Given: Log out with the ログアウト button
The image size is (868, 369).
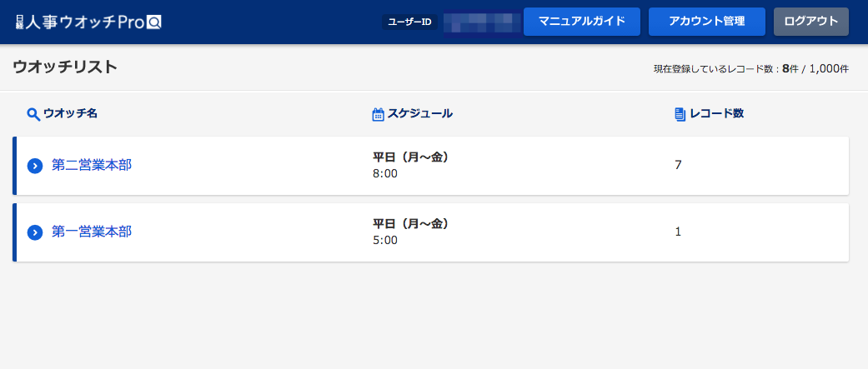Looking at the screenshot, I should click(x=811, y=22).
